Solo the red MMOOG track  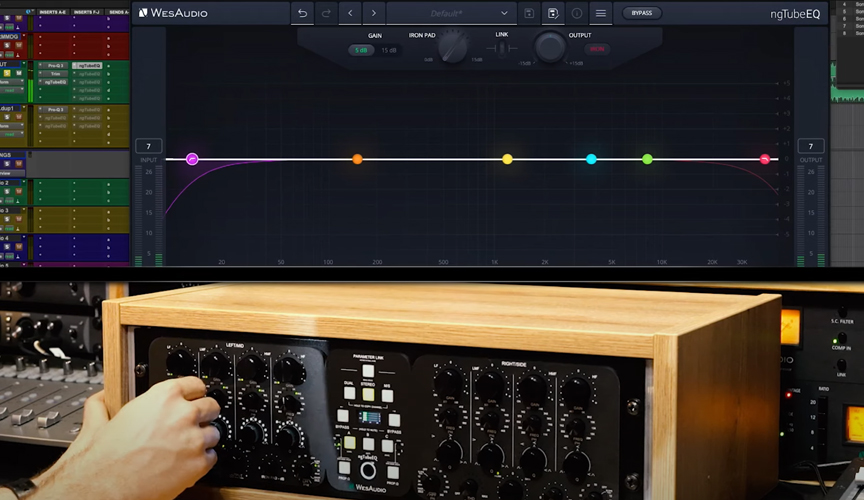[7, 46]
